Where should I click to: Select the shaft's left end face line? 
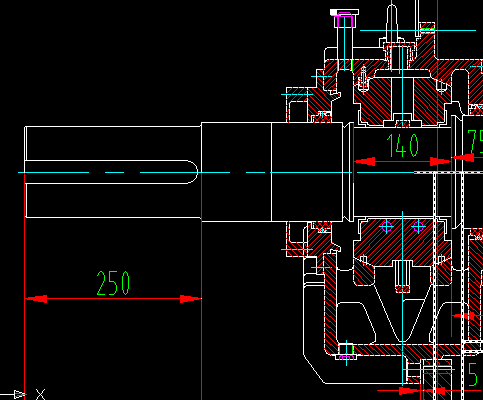coord(25,172)
